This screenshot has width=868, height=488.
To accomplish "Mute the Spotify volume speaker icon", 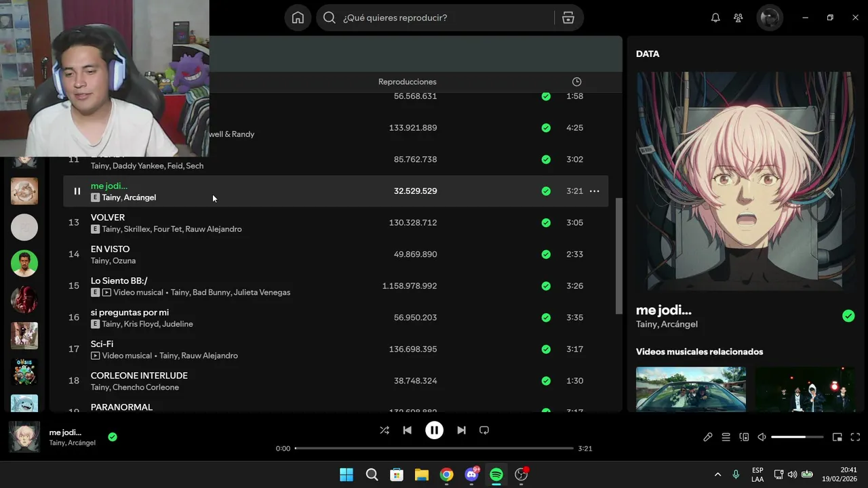I will (762, 437).
